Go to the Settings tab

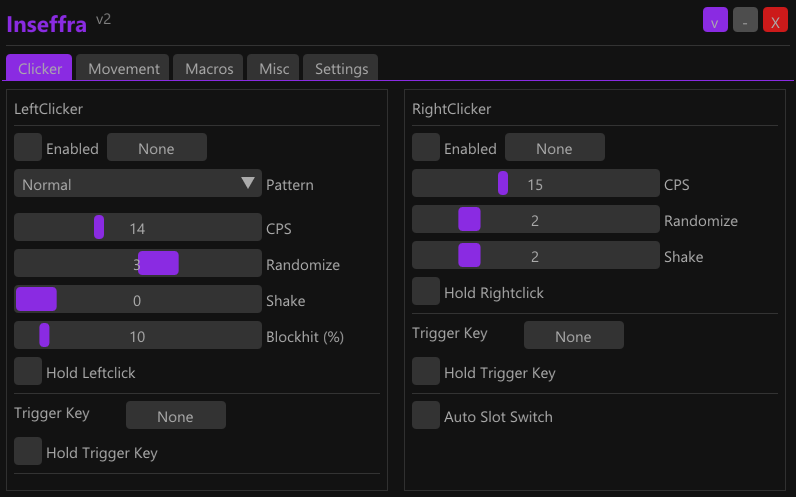341,68
